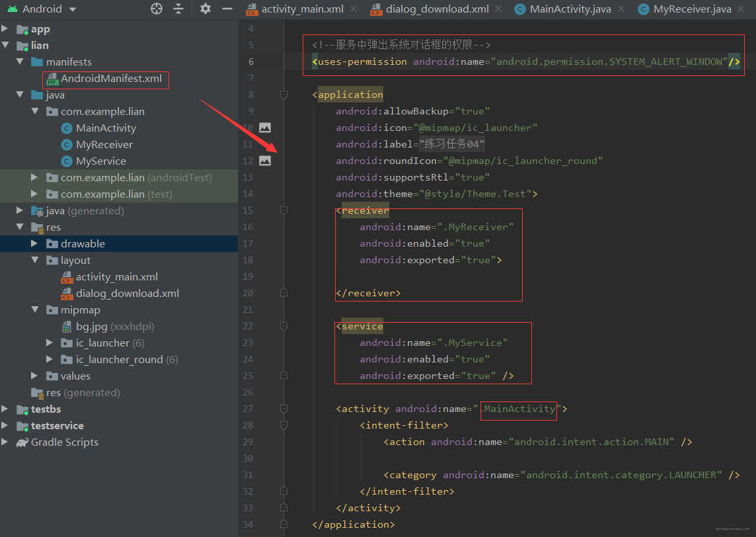Viewport: 756px width, 537px height.
Task: Expand the testbs module
Action: (5, 409)
